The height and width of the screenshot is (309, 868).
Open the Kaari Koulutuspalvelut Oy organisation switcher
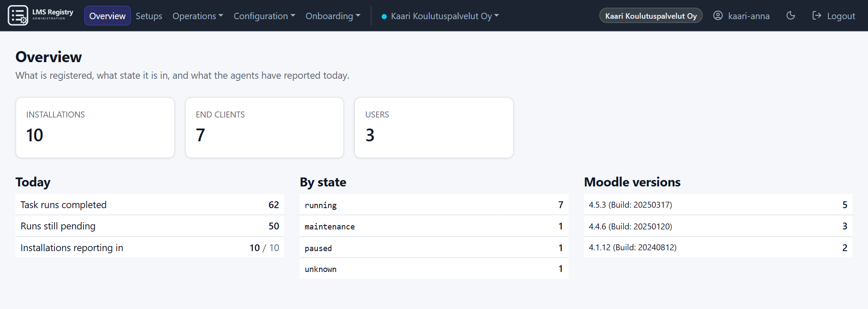click(440, 16)
